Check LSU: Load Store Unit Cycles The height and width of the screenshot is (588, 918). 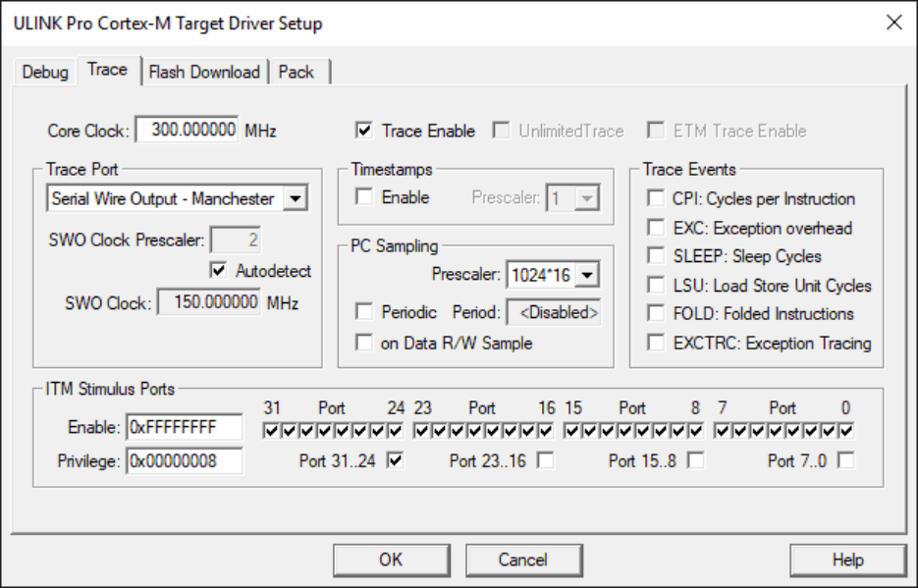click(656, 285)
